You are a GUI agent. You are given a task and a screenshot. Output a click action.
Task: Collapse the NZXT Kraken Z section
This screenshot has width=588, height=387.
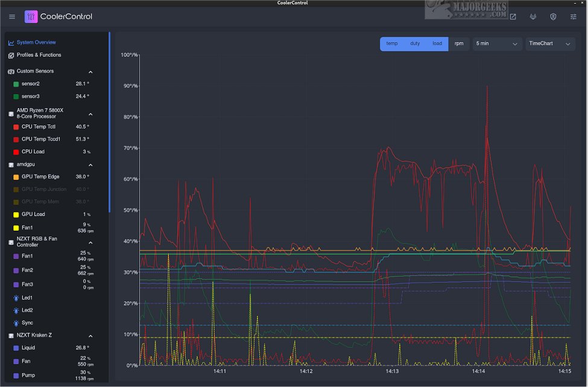(90, 336)
